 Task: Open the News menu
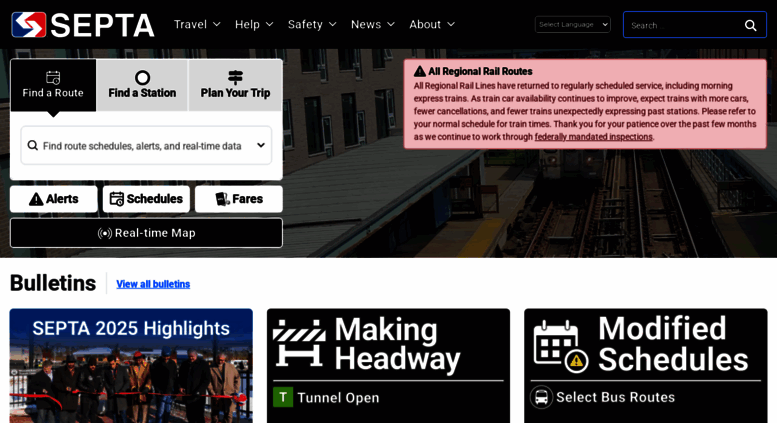click(373, 24)
